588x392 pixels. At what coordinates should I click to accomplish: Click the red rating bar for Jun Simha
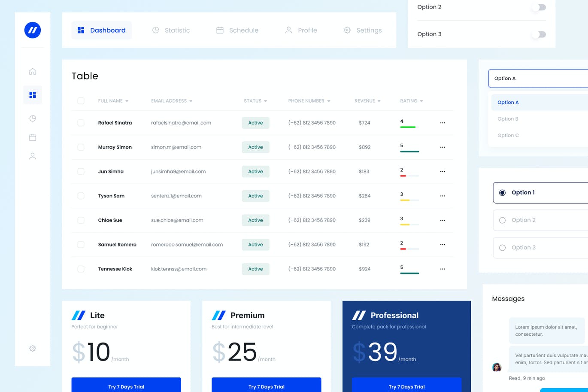coord(403,176)
